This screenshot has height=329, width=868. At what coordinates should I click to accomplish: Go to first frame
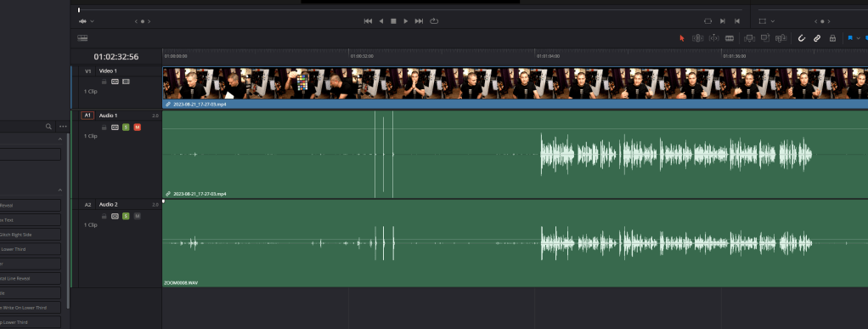(x=368, y=21)
